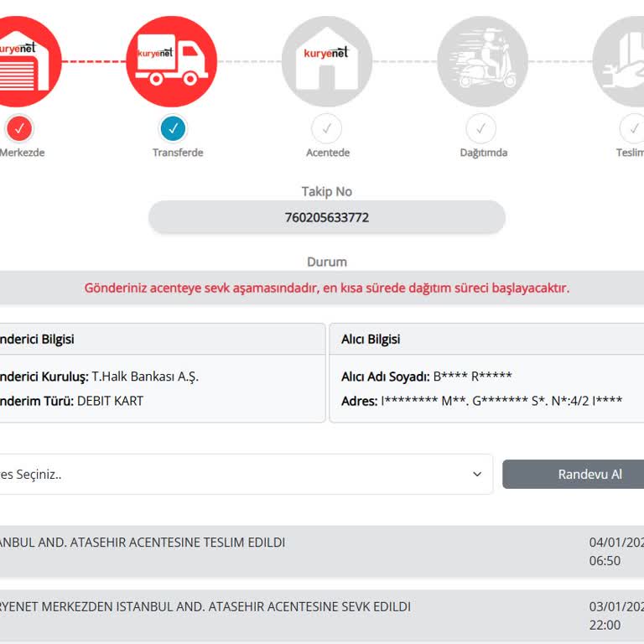Screen dimensions: 644x644
Task: Click the grey checkmark above Dağıtımda
Action: (x=481, y=128)
